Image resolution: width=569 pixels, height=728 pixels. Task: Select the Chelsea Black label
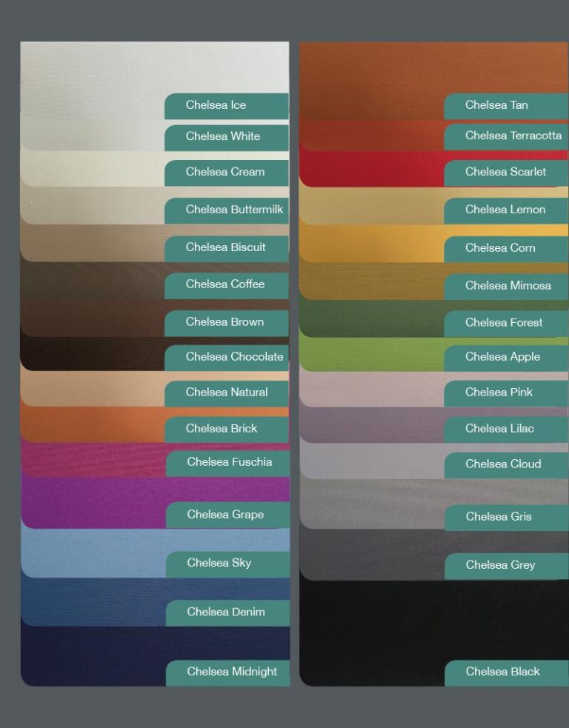pos(506,672)
